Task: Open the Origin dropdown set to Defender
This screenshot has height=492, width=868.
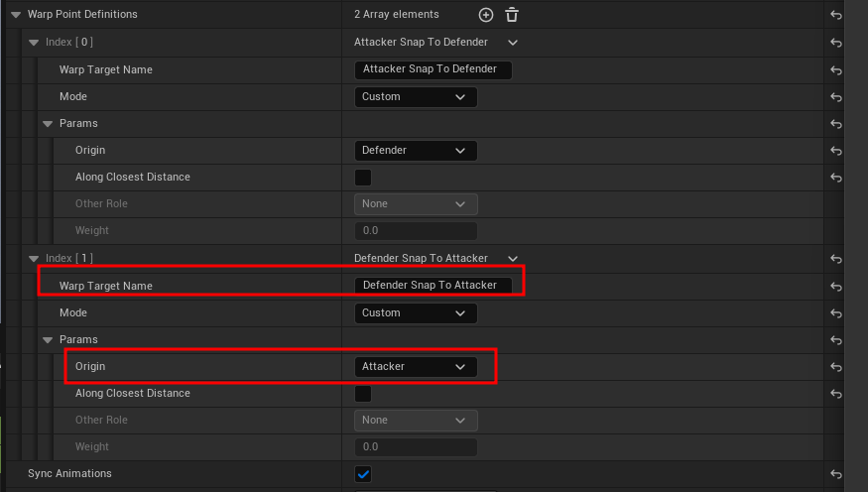Action: pos(416,151)
